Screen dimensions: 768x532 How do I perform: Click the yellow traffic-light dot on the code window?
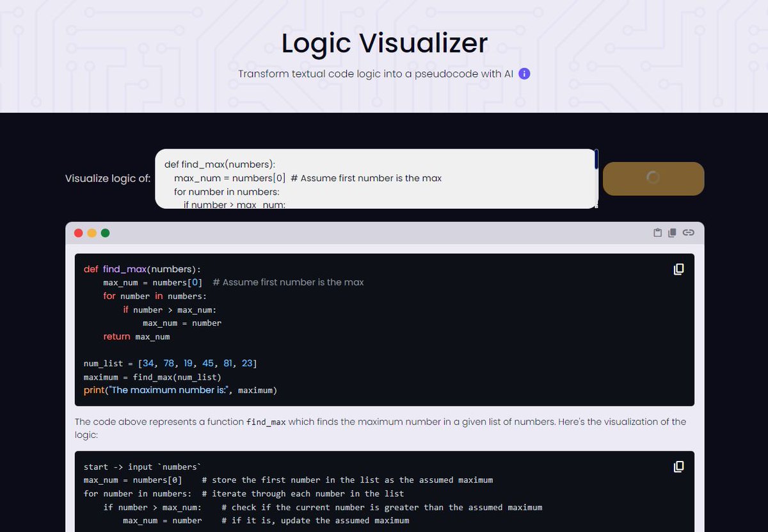point(91,233)
